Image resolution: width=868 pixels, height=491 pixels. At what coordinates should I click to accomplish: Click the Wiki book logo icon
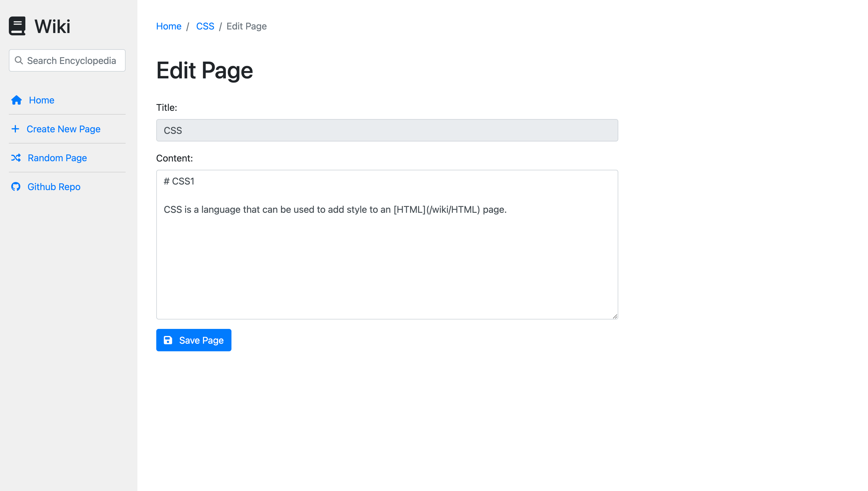click(17, 26)
